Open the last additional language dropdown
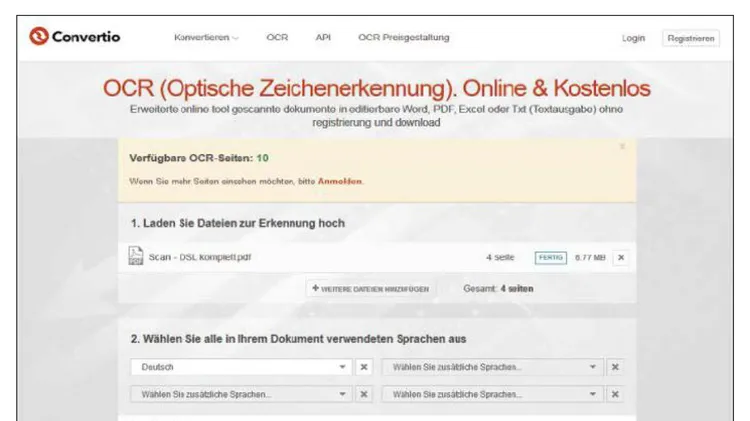 pyautogui.click(x=493, y=394)
